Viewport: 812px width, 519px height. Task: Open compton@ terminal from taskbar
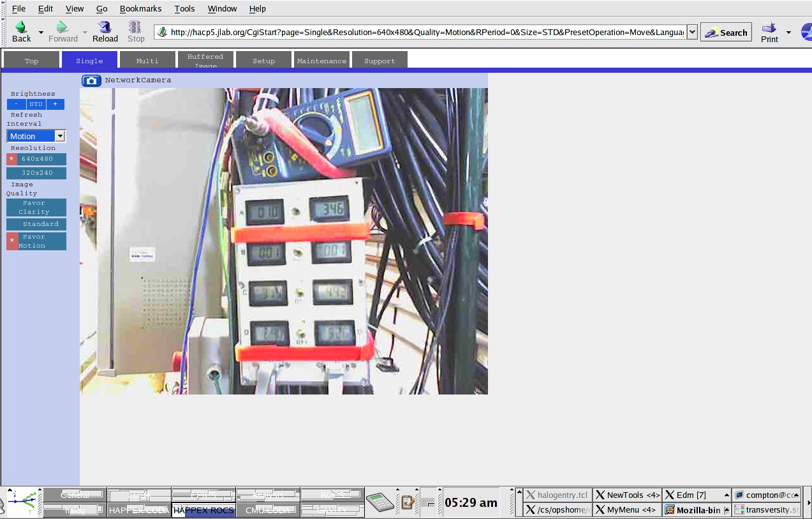pyautogui.click(x=766, y=495)
